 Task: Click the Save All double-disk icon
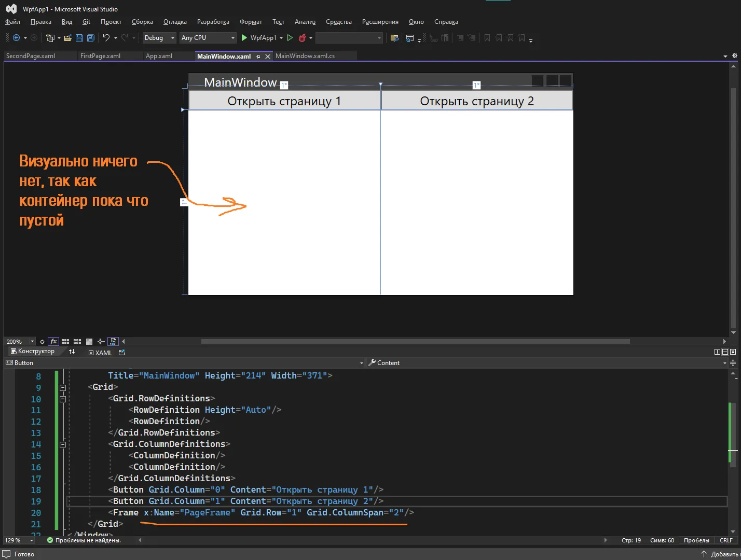coord(91,38)
